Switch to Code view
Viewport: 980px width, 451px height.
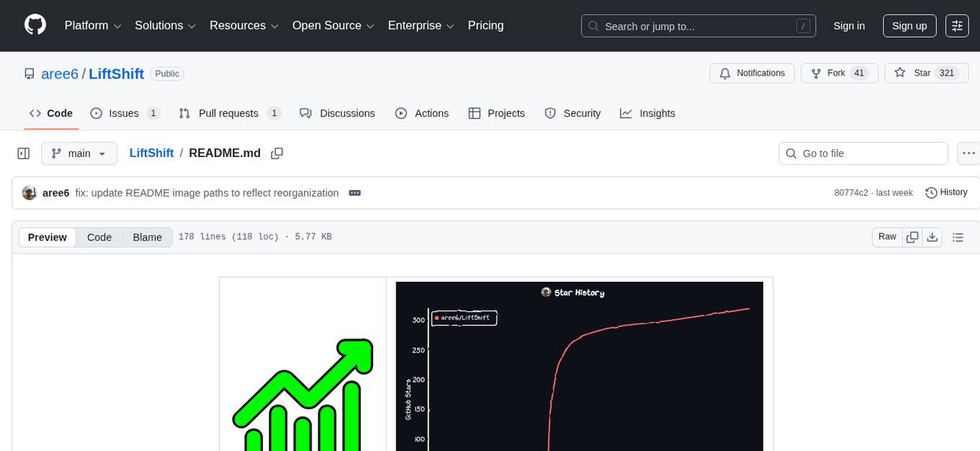coord(99,237)
